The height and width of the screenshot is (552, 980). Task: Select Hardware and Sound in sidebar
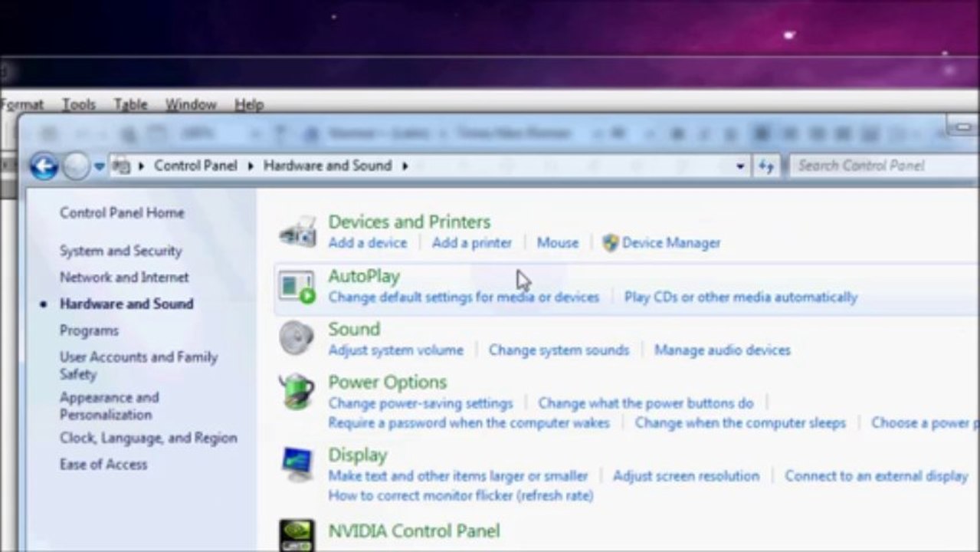126,304
